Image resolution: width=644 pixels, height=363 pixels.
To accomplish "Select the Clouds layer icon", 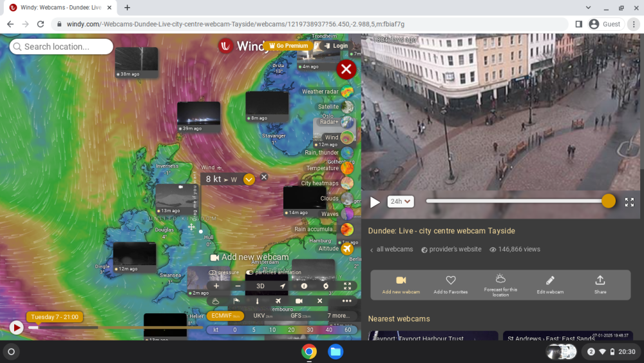I will [x=347, y=199].
